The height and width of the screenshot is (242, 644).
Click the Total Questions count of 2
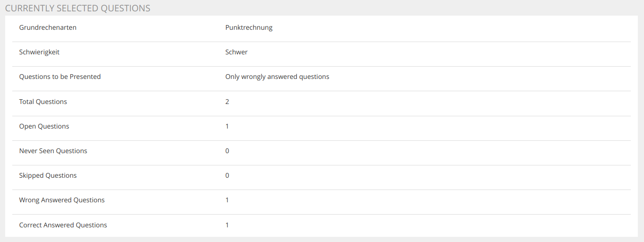[227, 102]
